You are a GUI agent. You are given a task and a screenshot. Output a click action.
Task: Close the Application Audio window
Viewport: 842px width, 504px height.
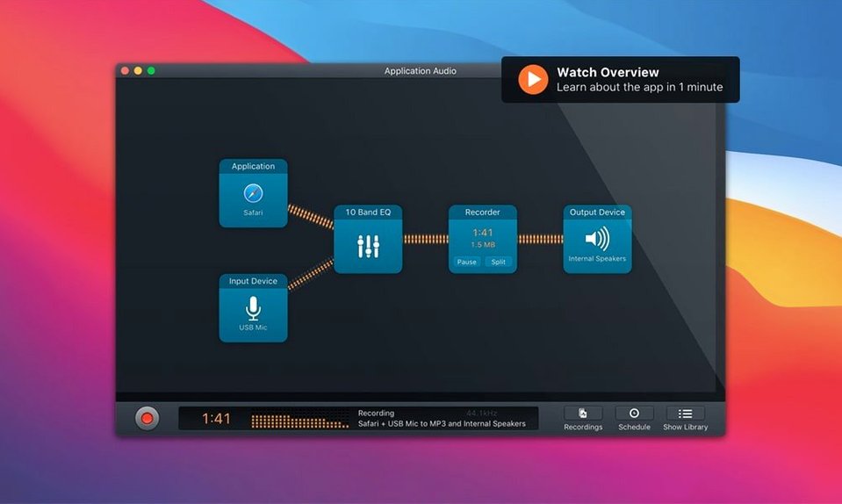point(126,71)
